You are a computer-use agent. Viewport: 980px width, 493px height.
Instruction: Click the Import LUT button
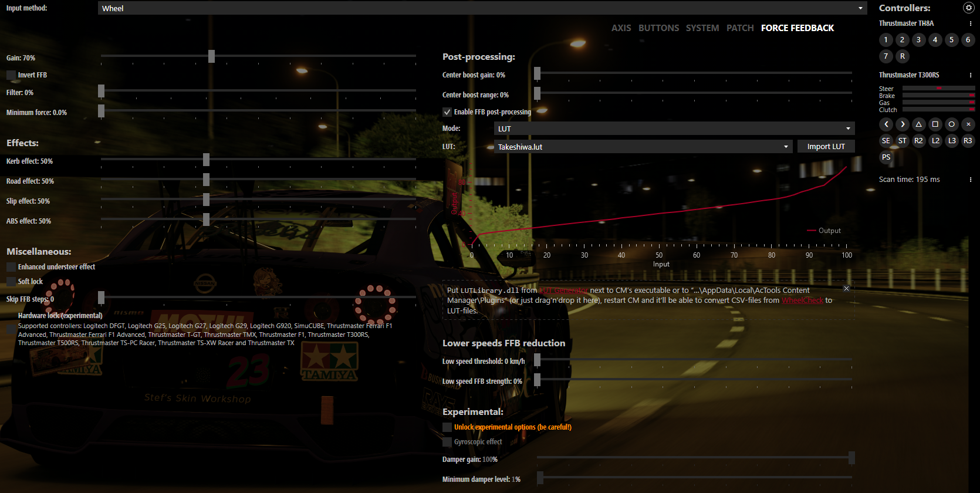[826, 147]
